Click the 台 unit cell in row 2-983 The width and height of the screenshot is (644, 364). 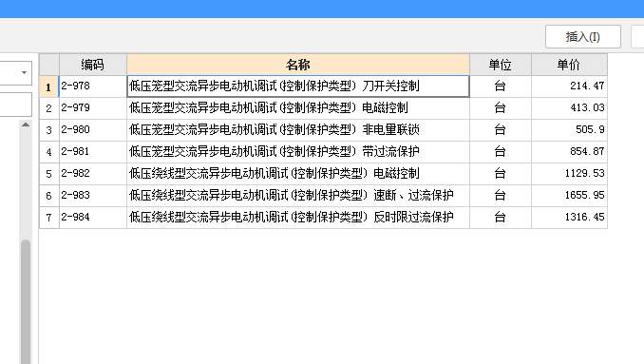pyautogui.click(x=501, y=195)
